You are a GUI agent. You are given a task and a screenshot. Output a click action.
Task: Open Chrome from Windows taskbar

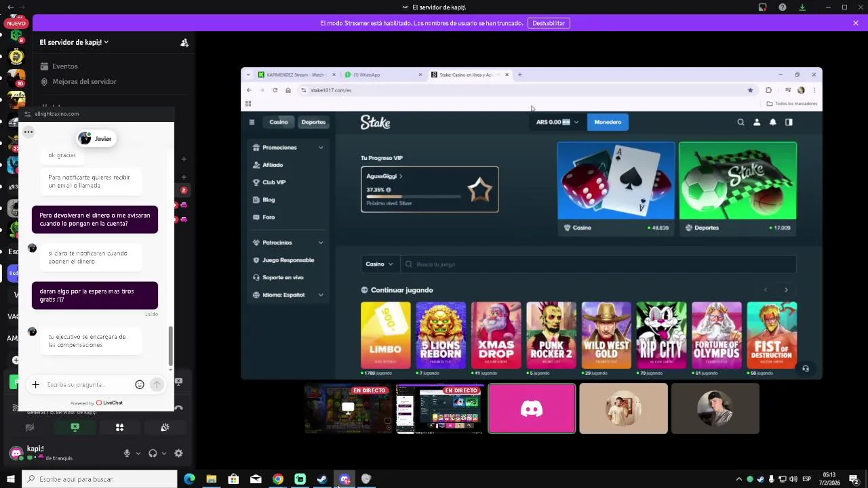[x=278, y=479]
